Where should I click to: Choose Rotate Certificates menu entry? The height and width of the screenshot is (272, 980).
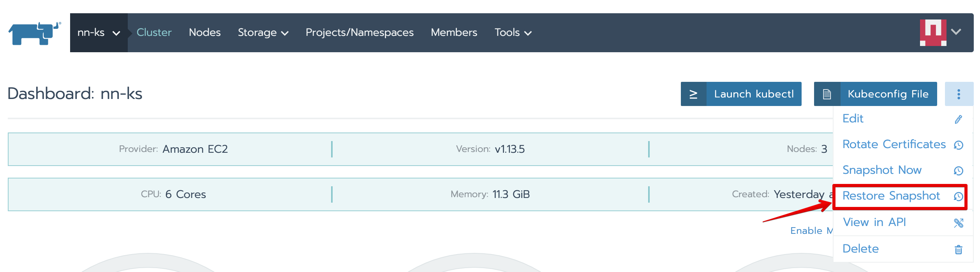coord(894,145)
